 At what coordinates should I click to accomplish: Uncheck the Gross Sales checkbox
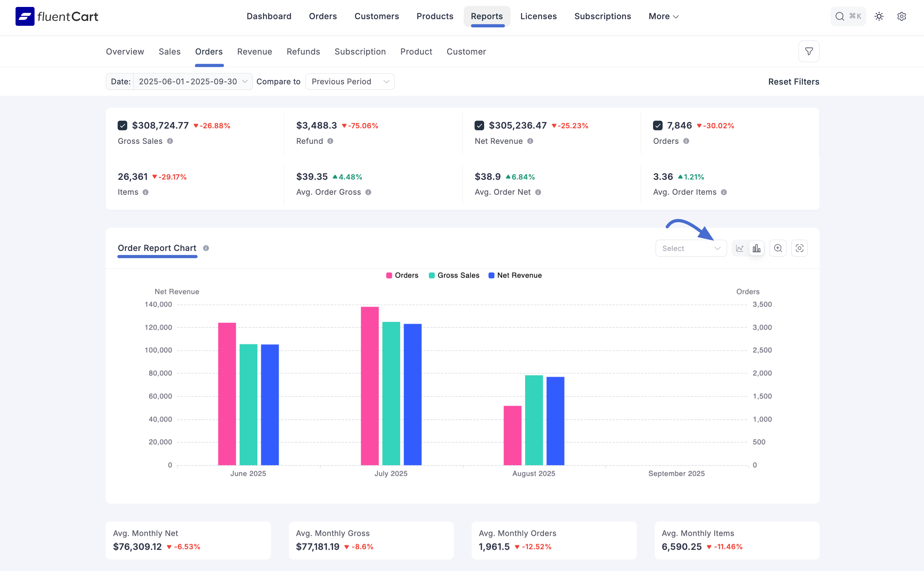coord(122,125)
